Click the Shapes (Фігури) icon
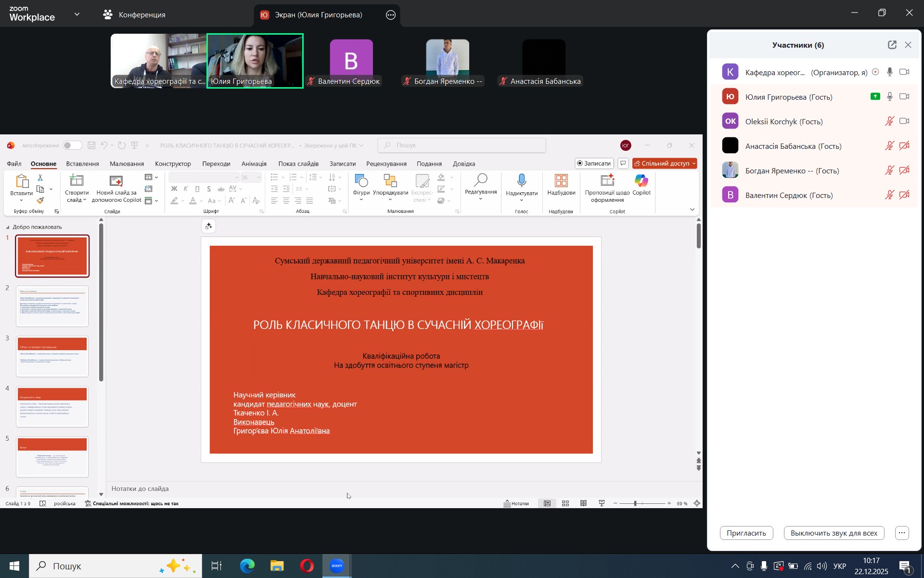 [x=361, y=181]
